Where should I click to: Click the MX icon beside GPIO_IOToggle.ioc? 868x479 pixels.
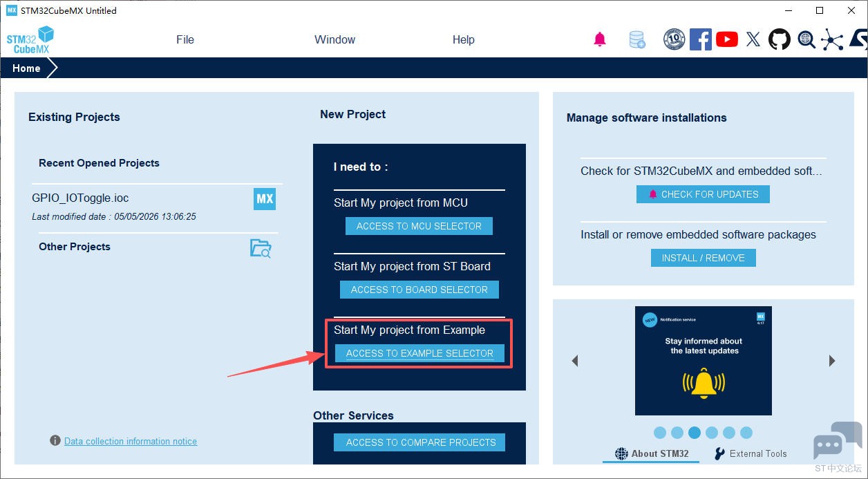[x=265, y=199]
